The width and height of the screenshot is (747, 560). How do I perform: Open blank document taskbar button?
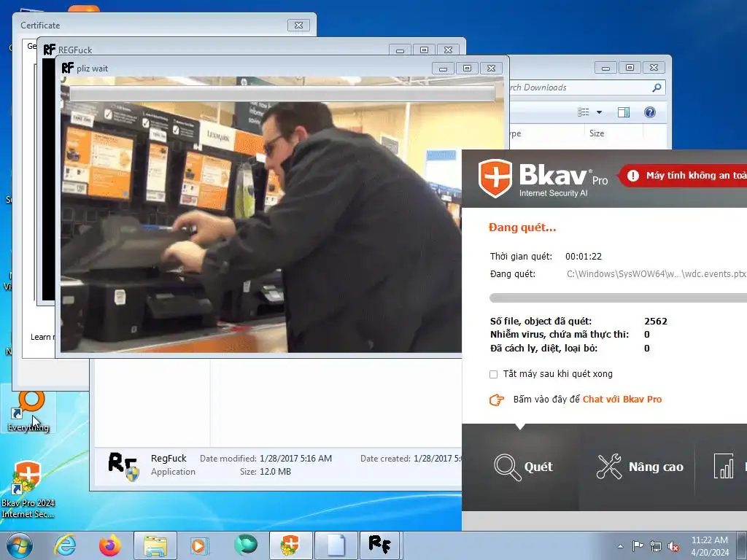click(336, 545)
